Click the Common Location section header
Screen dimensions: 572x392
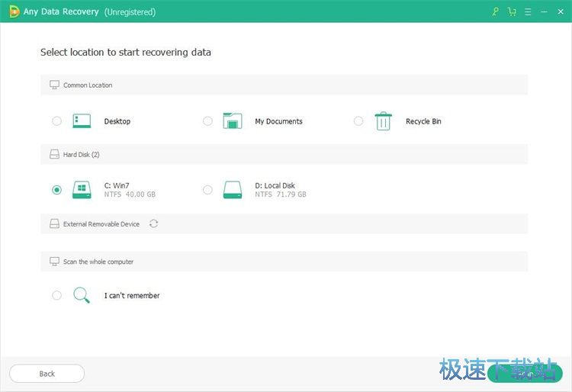pyautogui.click(x=88, y=85)
